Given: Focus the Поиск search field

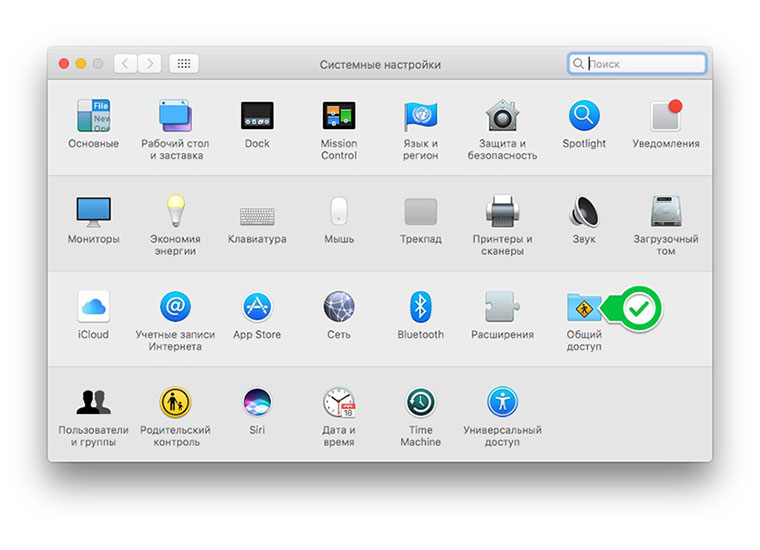Looking at the screenshot, I should [637, 63].
